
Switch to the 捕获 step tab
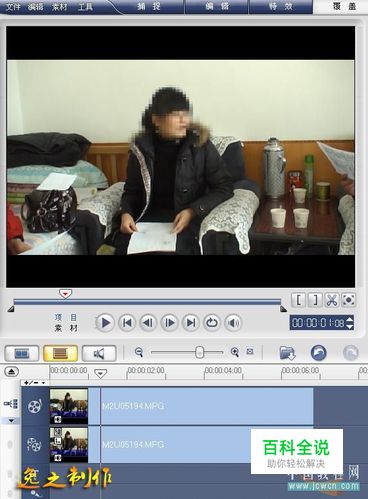(x=148, y=6)
